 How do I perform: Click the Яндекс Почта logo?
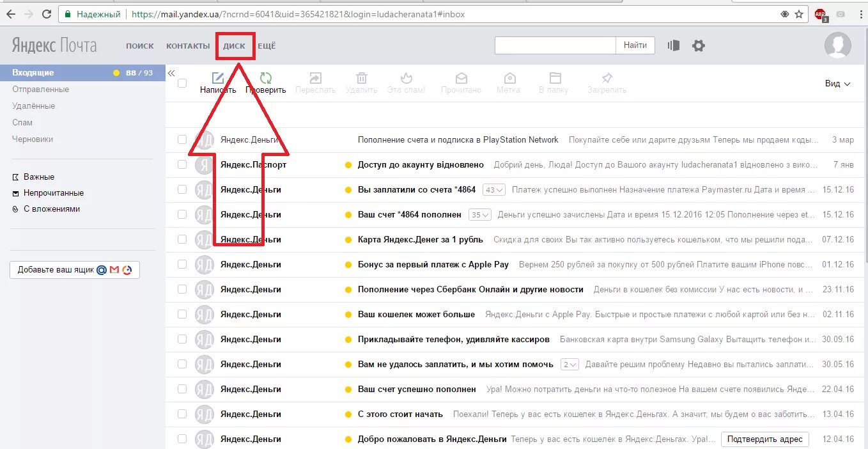click(x=54, y=45)
